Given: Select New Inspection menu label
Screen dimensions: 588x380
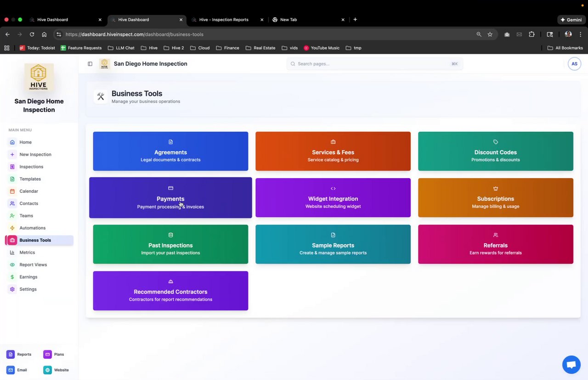Looking at the screenshot, I should pos(35,155).
